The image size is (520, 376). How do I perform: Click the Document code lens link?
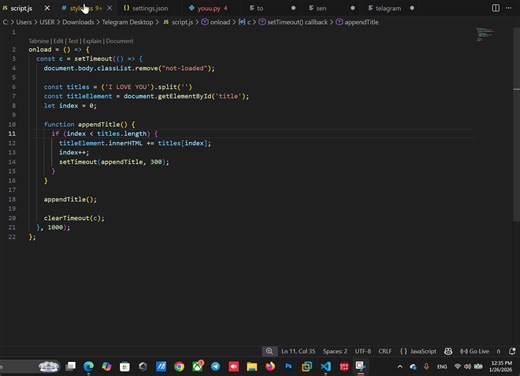tap(120, 41)
